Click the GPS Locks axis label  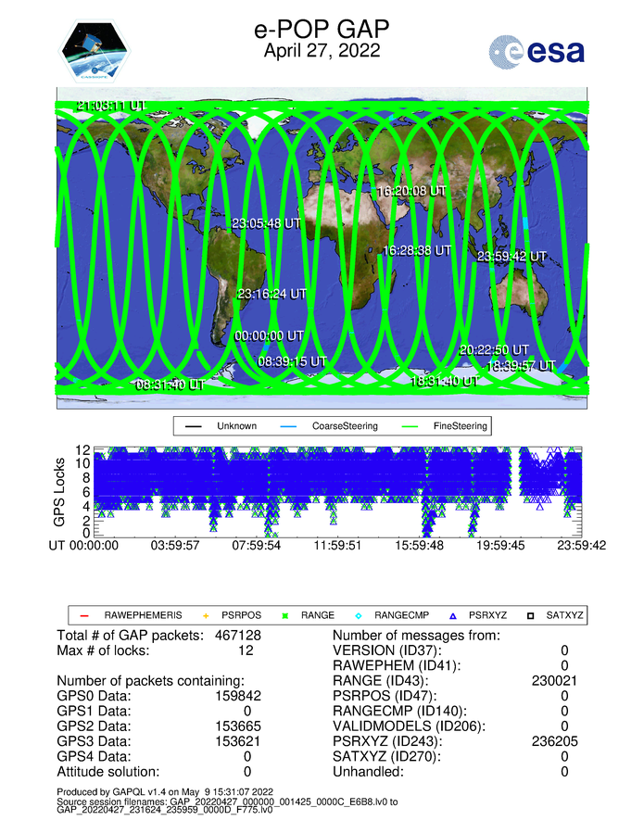coord(61,491)
